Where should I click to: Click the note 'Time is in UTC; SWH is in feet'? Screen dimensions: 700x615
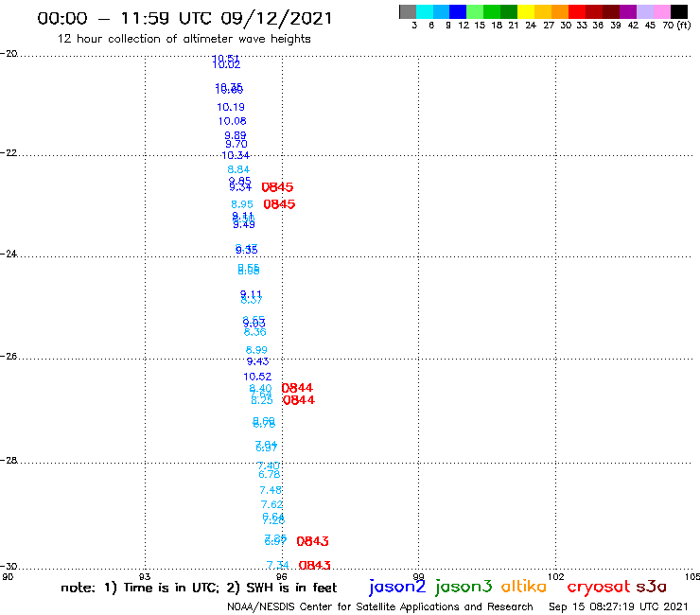(x=199, y=588)
